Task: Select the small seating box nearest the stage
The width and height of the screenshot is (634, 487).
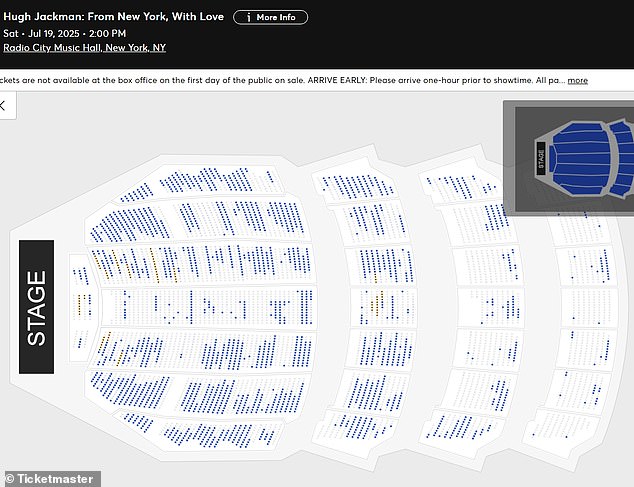Action: [83, 307]
